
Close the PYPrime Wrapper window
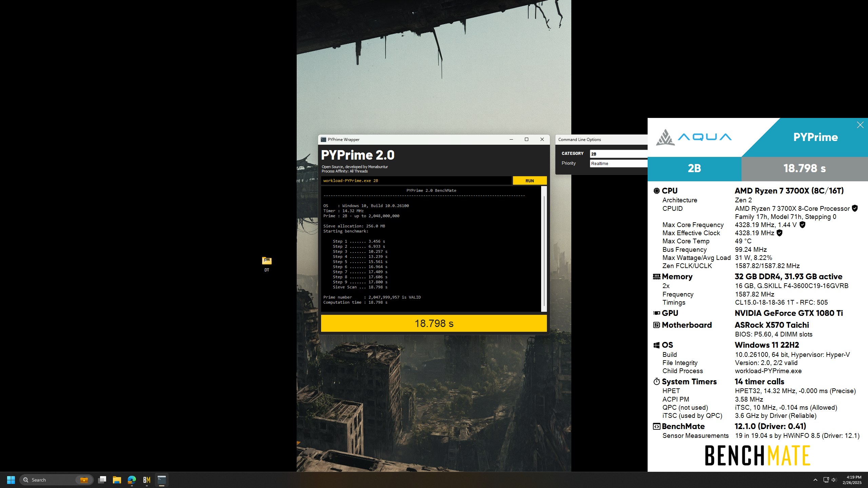[x=542, y=140]
